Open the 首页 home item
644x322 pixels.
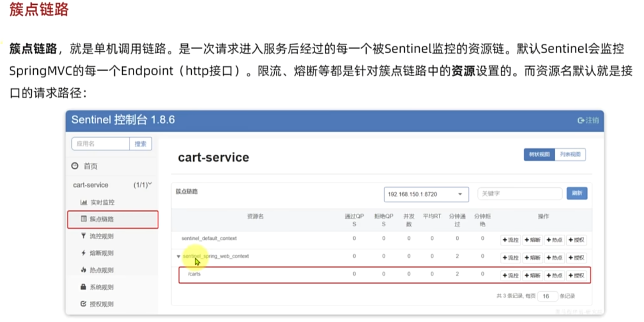click(84, 166)
